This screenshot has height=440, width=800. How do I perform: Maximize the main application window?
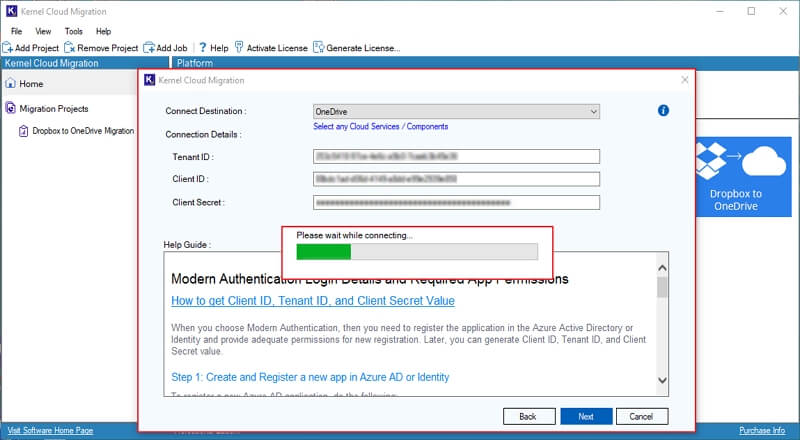(751, 11)
